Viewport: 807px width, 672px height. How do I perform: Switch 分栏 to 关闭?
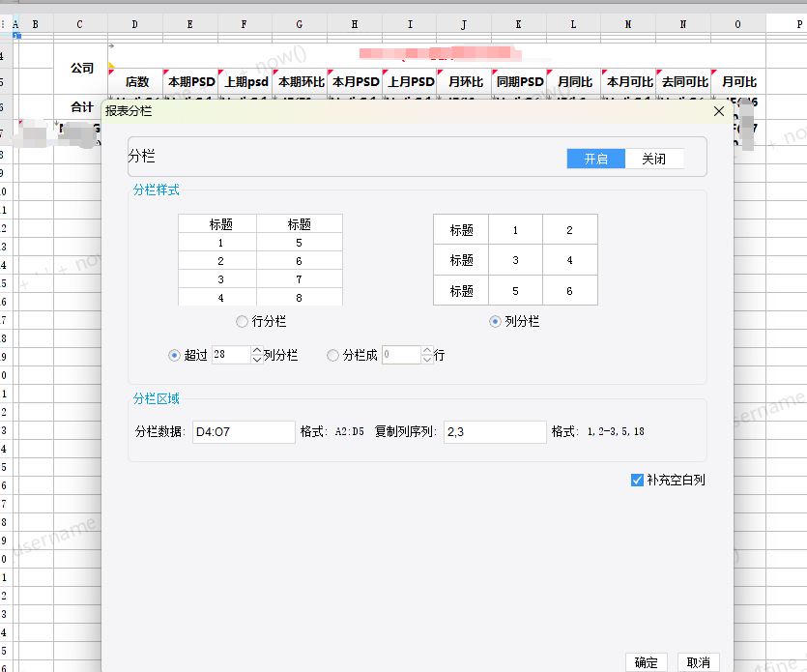[x=654, y=159]
